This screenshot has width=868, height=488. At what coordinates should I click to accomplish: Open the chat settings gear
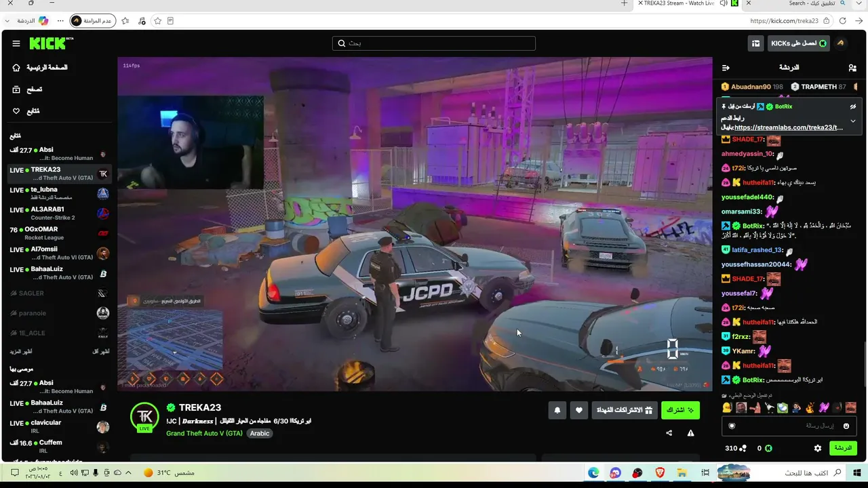pyautogui.click(x=818, y=448)
